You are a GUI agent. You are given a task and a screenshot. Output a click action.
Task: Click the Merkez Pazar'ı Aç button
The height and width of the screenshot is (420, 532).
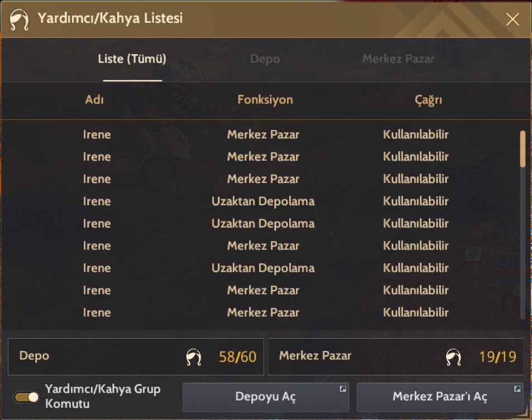click(x=440, y=397)
